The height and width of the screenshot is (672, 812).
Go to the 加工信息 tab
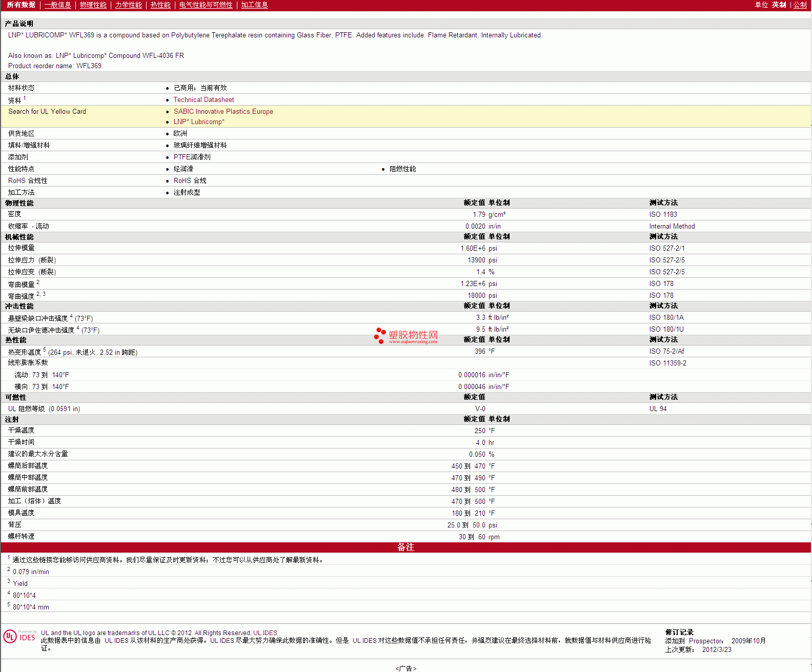pos(254,5)
